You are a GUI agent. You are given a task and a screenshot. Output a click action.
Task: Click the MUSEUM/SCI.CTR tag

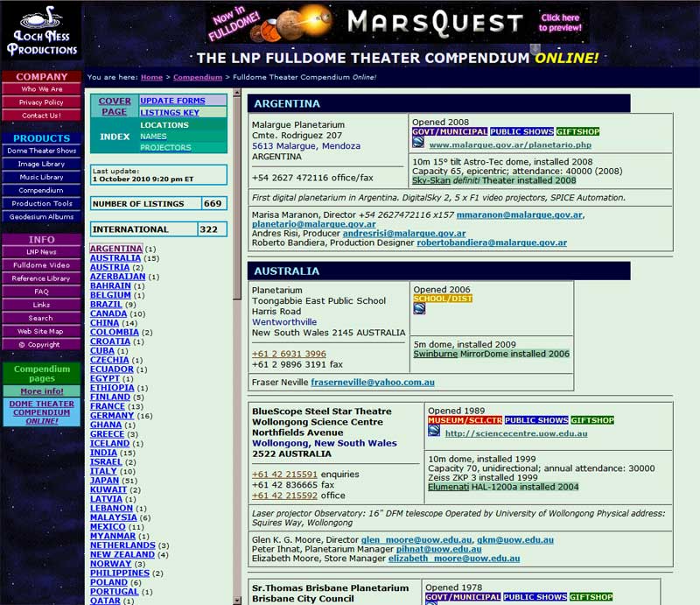465,420
